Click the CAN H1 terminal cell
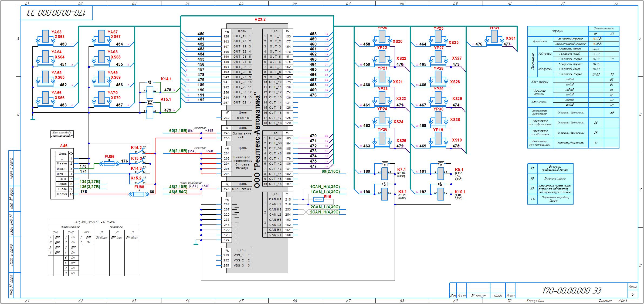 tap(275, 199)
